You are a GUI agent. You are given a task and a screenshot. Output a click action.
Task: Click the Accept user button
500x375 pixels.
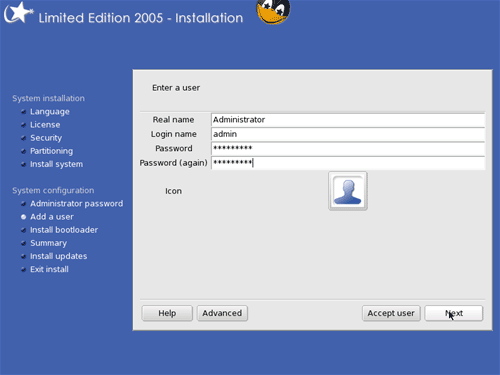(x=391, y=313)
